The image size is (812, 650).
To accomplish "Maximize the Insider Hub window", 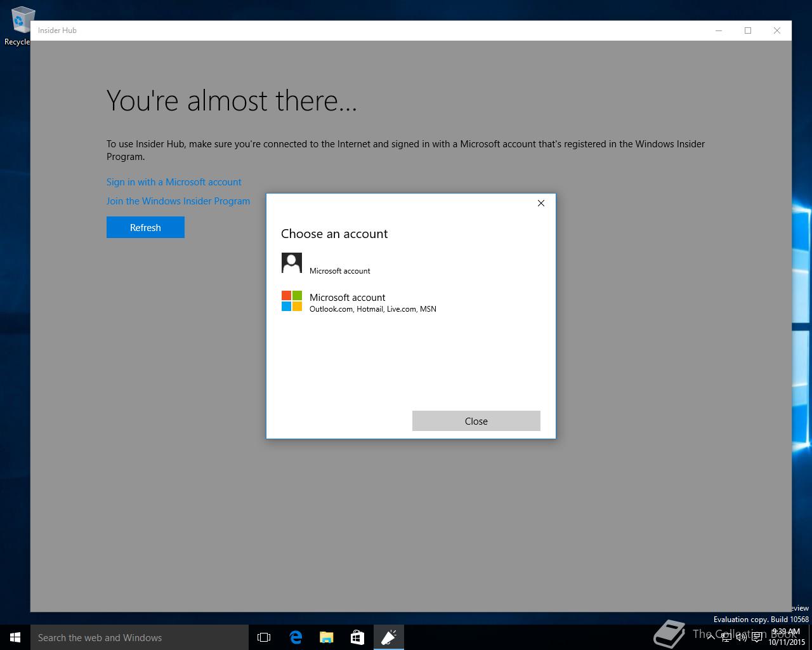I will [748, 30].
